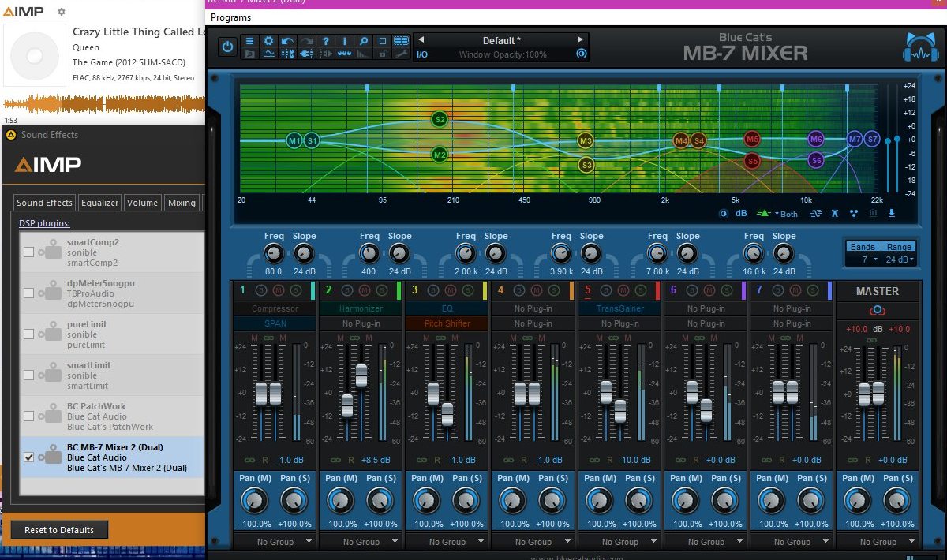
Task: Solo band 7 with S button
Action: pos(813,290)
